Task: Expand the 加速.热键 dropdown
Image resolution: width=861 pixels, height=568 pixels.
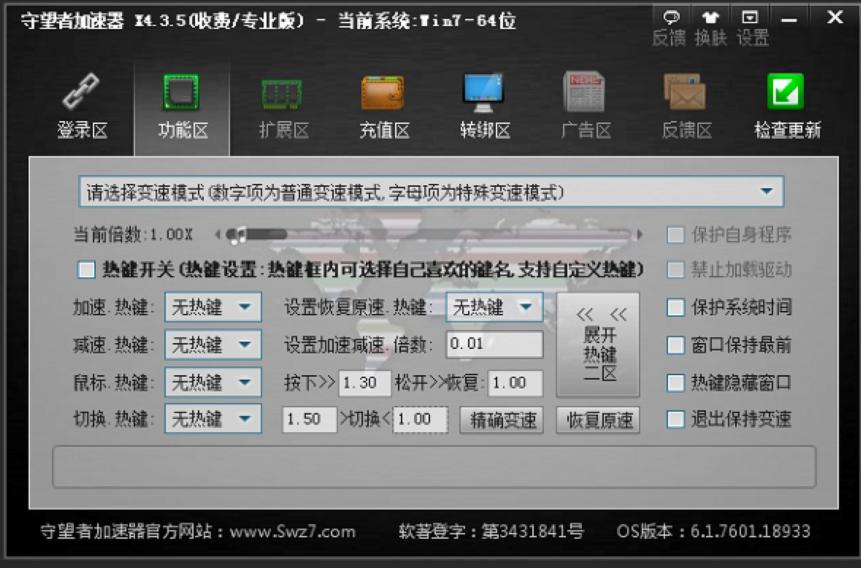Action: [213, 307]
